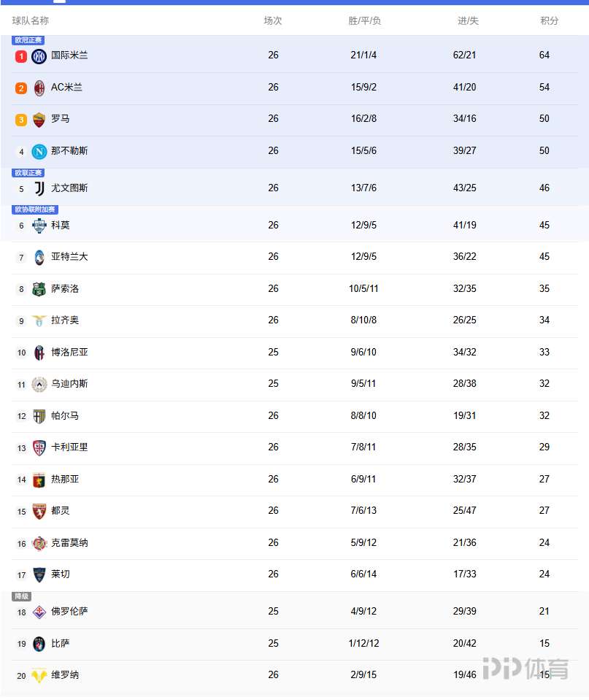The image size is (589, 700).
Task: Click the Sassuolo (萨索洛) club crest
Action: [x=39, y=289]
